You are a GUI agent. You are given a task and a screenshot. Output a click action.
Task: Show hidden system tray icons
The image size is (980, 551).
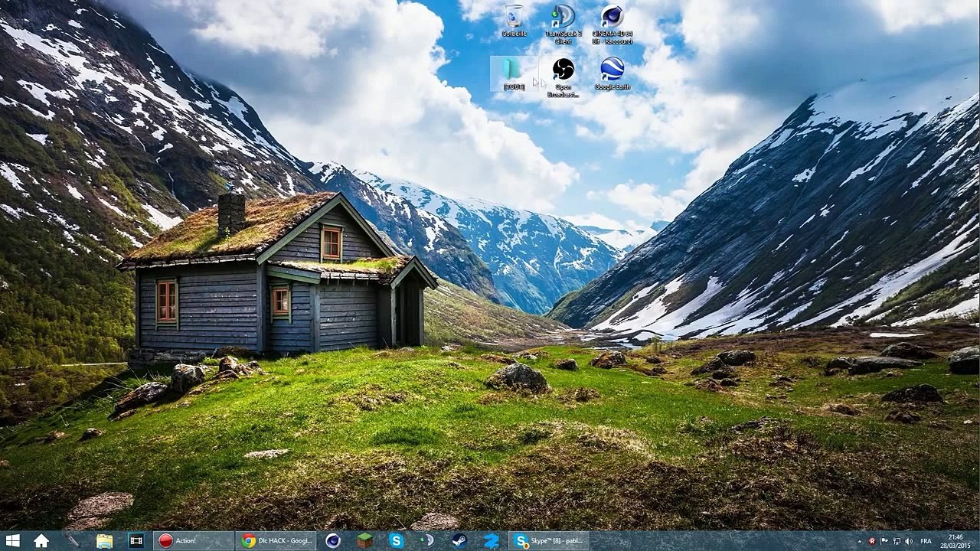coord(859,541)
